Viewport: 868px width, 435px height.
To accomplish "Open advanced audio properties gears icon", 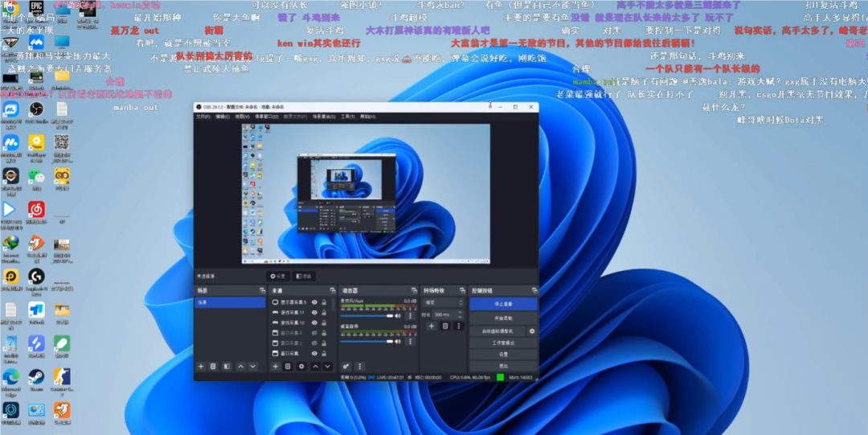I will [x=346, y=367].
